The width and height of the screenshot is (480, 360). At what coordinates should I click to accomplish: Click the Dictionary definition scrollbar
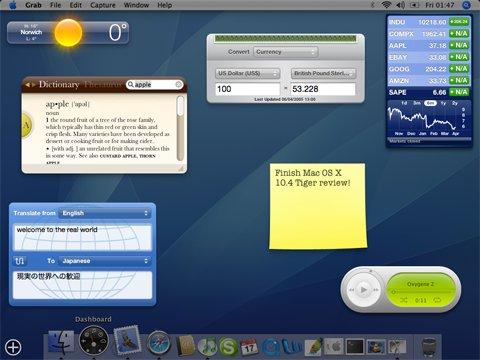(x=180, y=128)
